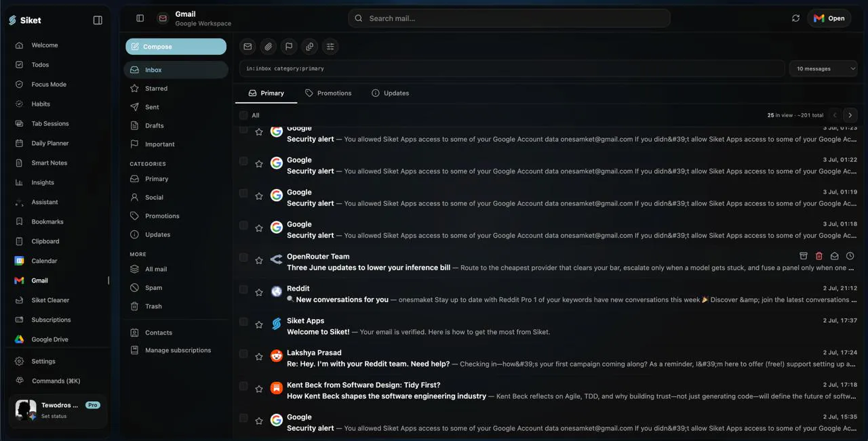Screen dimensions: 868x441
Task: Open Subscriptions in sidebar
Action: pyautogui.click(x=59, y=320)
